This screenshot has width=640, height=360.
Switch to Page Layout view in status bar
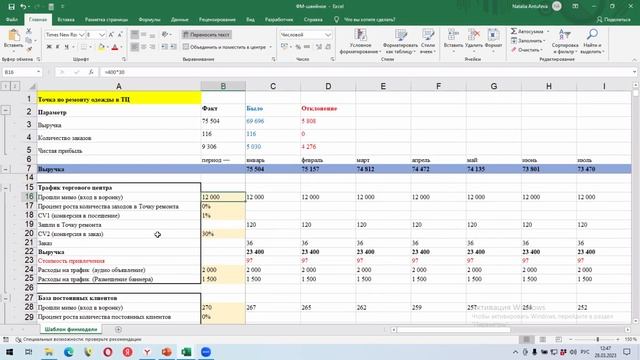(542, 340)
